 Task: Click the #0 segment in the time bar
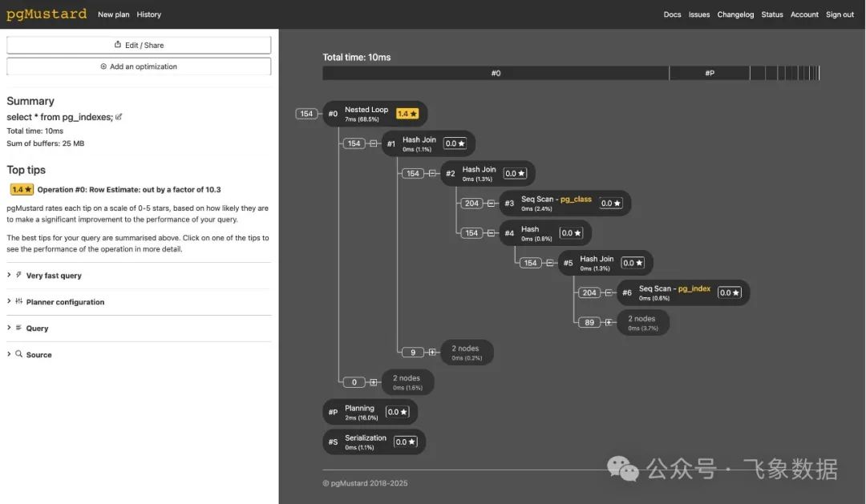click(496, 73)
